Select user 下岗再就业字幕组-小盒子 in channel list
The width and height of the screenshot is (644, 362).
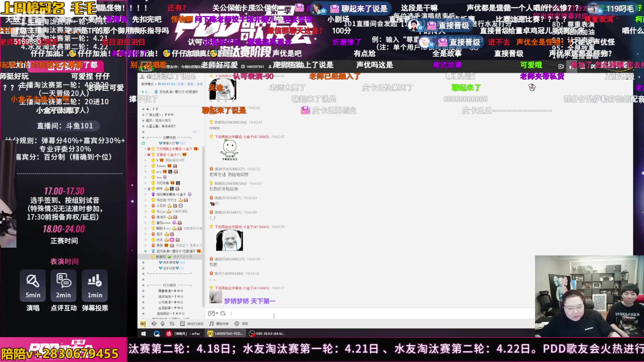point(174,149)
